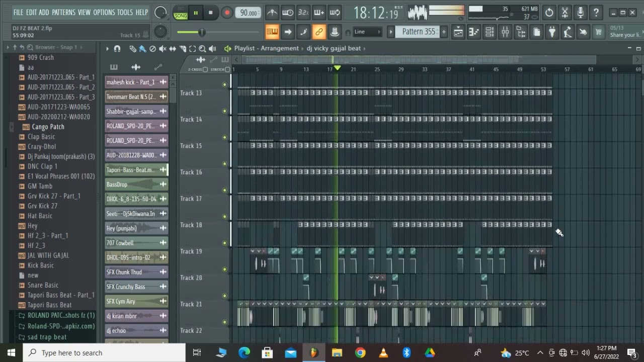This screenshot has width=644, height=362.
Task: Pause playback with the pause button
Action: pos(196,13)
